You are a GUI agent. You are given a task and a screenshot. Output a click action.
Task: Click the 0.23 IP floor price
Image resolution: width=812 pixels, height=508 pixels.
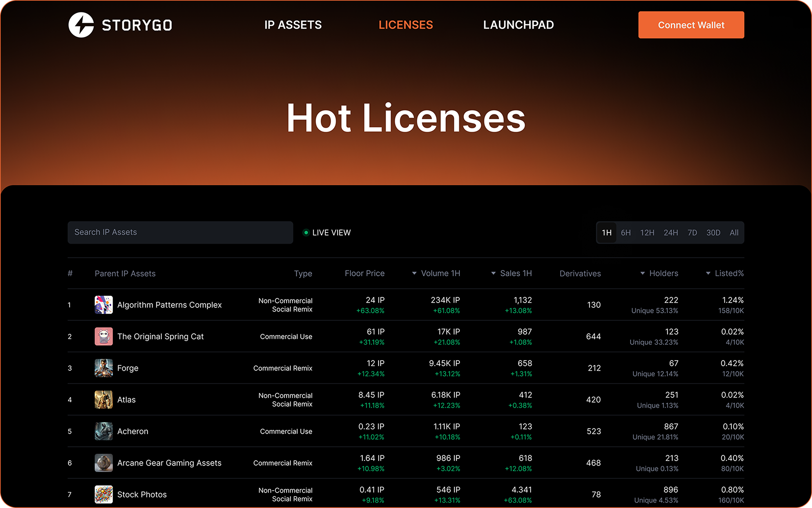(x=371, y=426)
